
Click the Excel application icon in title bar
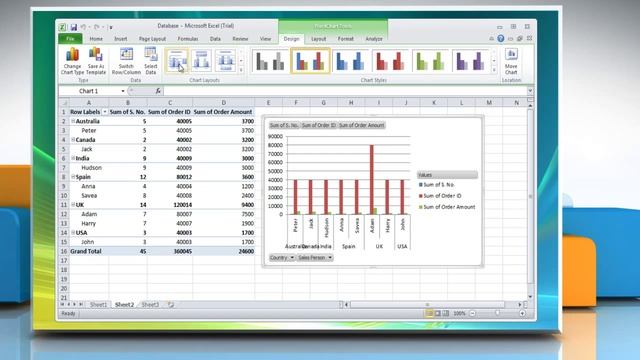pos(62,27)
